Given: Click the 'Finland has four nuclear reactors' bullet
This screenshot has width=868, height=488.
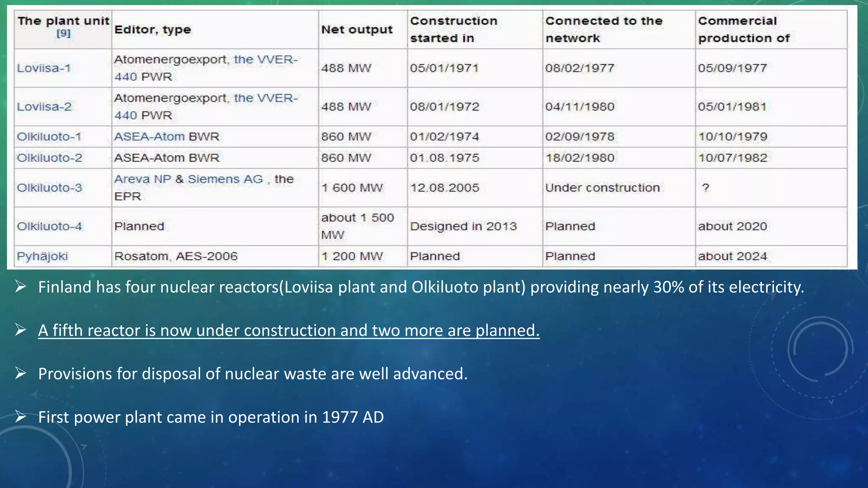Looking at the screenshot, I should tap(421, 287).
